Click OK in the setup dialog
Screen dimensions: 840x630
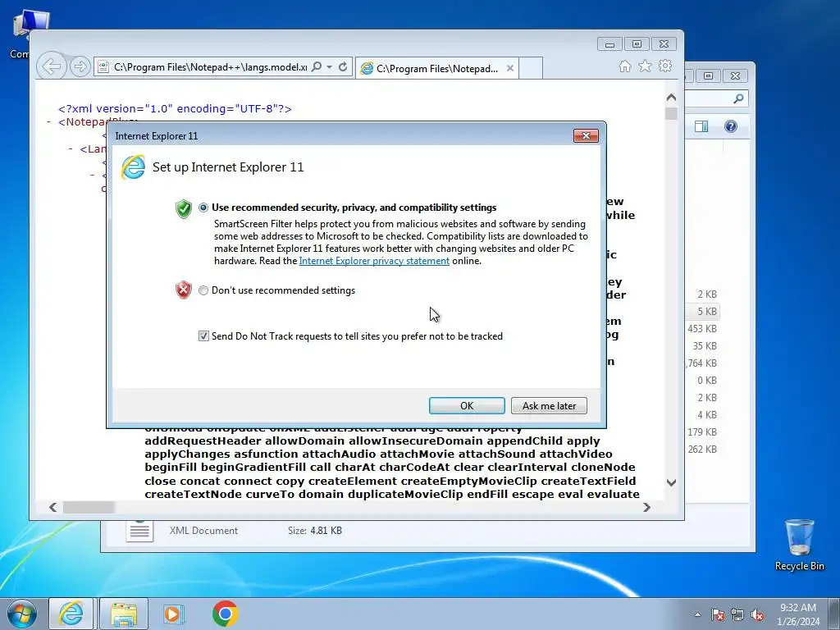coord(467,405)
